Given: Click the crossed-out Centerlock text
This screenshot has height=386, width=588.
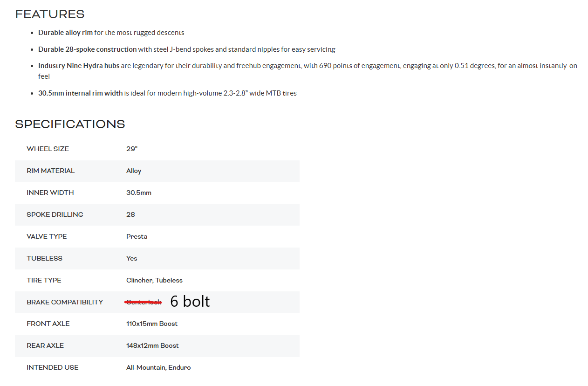Looking at the screenshot, I should click(x=144, y=302).
